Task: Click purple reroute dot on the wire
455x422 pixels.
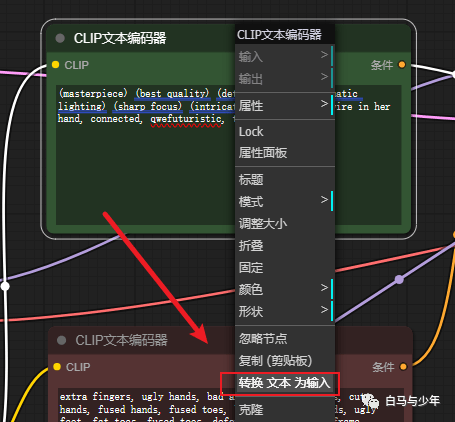Action: point(399,279)
